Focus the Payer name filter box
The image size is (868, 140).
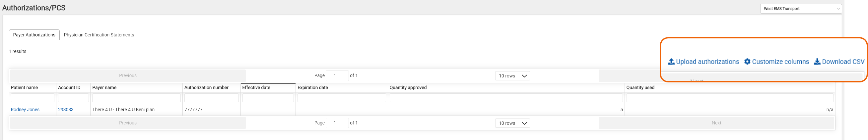click(x=136, y=98)
